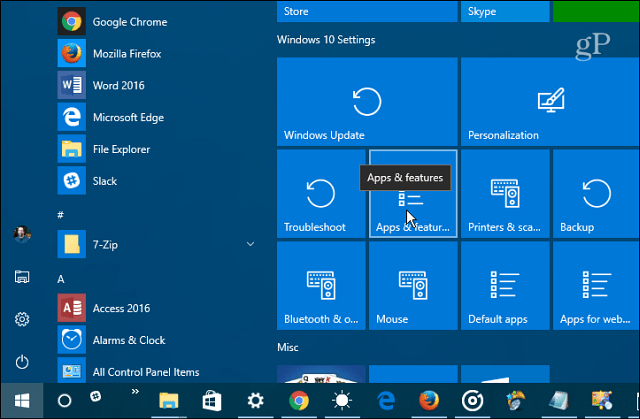Screen dimensions: 640x419
Task: Open the Skype tile
Action: pos(505,11)
